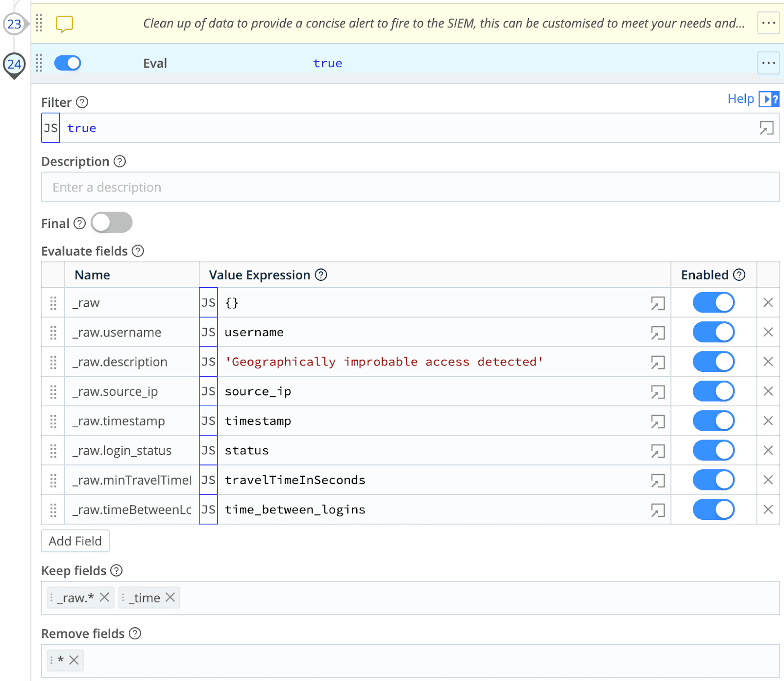Viewport: 784px width, 681px height.
Task: Open expanded editor for the _raw.description expression
Action: click(x=658, y=362)
